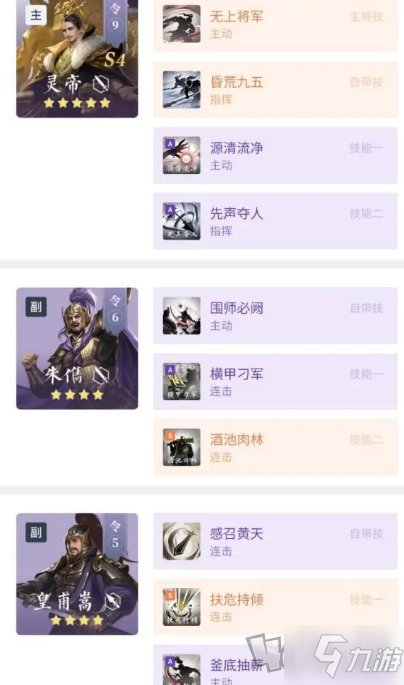Image resolution: width=404 pixels, height=685 pixels.
Task: Open the 皇甫嵩 hero card
Action: coord(77,574)
